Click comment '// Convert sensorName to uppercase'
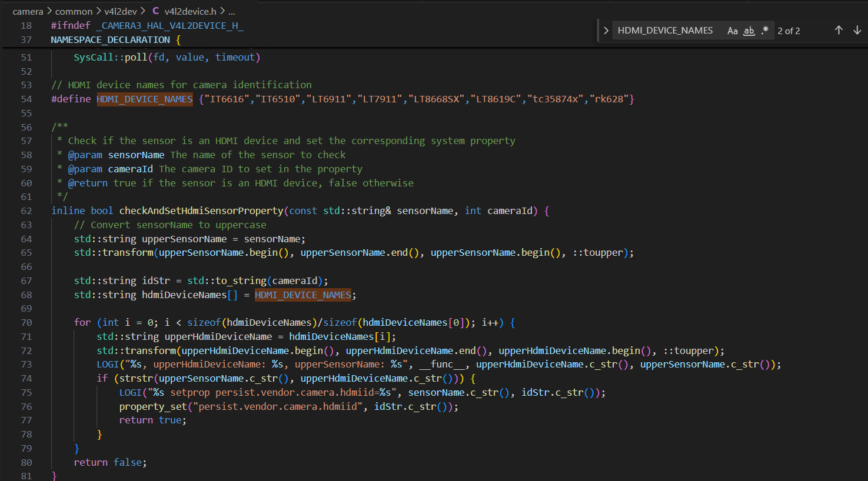868x481 pixels. pyautogui.click(x=170, y=225)
